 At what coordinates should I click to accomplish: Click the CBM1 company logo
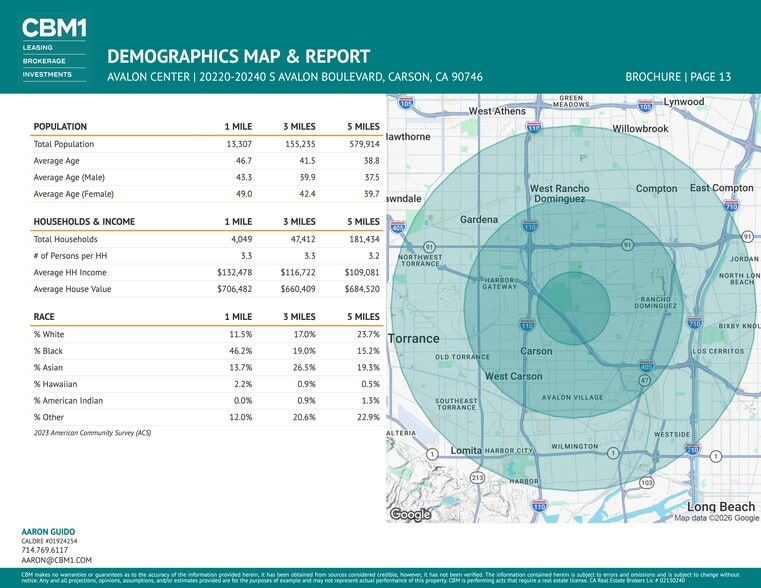(53, 28)
